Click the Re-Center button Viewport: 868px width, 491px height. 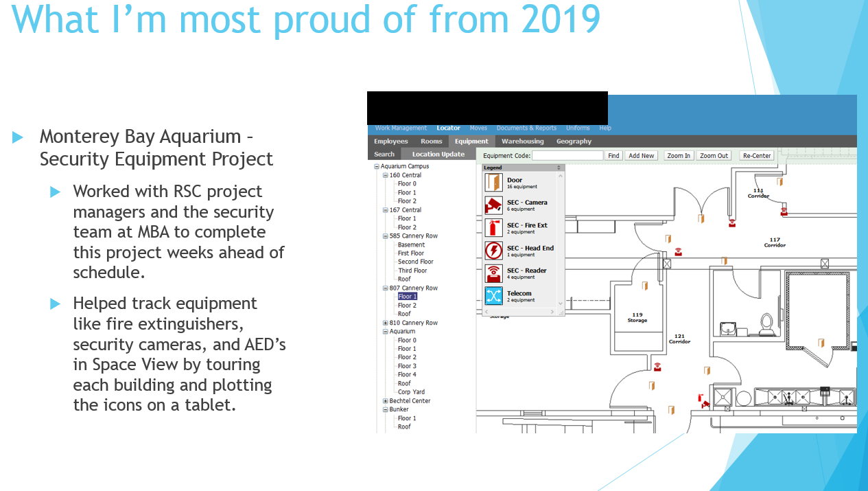pyautogui.click(x=757, y=156)
